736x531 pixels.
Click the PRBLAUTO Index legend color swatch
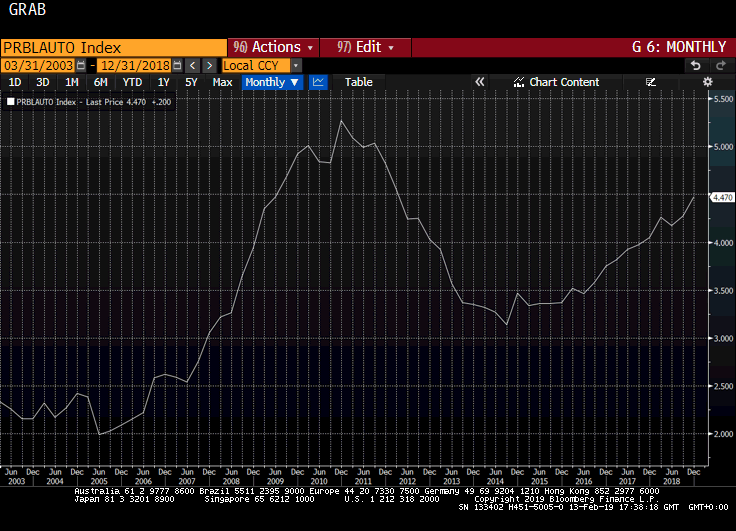click(11, 101)
